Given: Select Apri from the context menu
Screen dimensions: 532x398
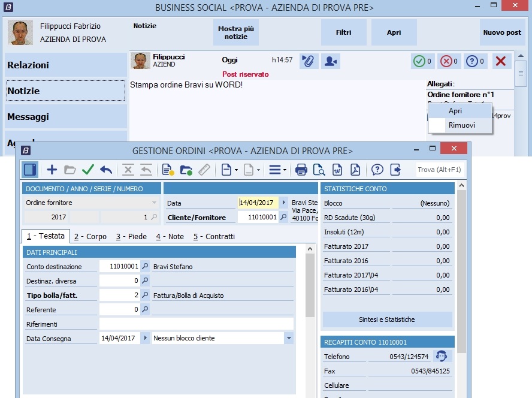Looking at the screenshot, I should [455, 111].
